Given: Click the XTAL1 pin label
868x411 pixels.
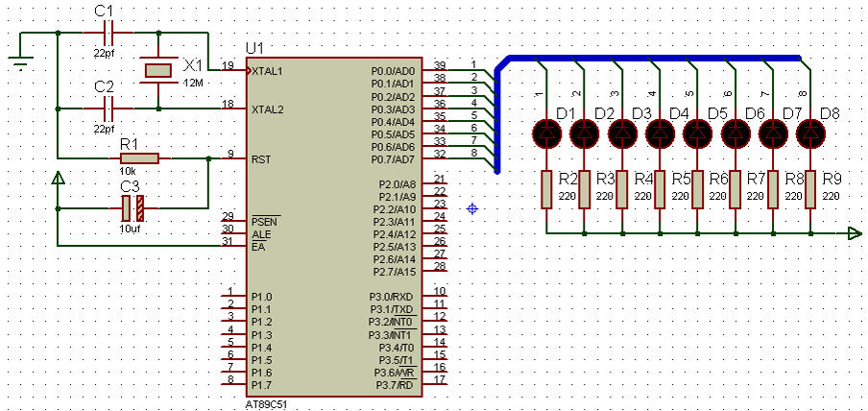Looking at the screenshot, I should point(268,71).
